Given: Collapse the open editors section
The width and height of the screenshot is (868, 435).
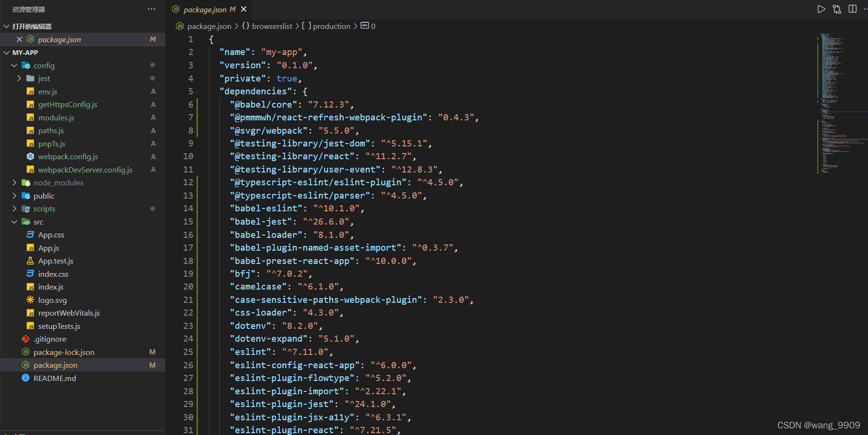Looking at the screenshot, I should 7,27.
